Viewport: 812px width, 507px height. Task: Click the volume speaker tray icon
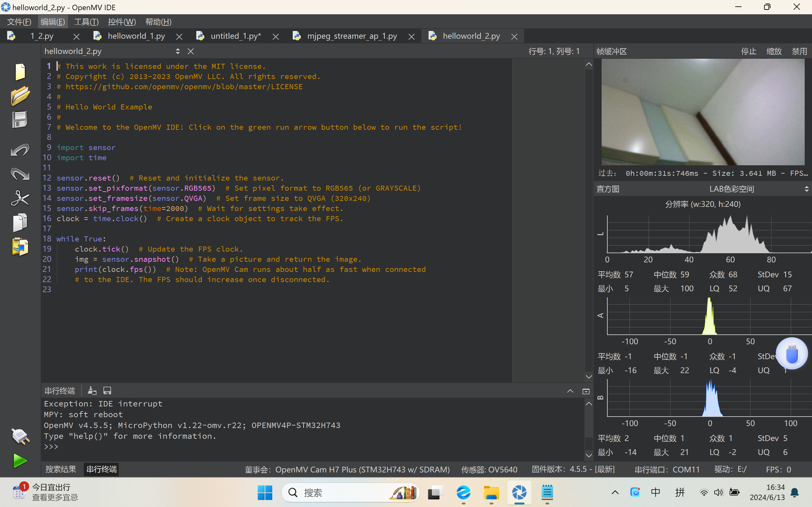point(718,493)
